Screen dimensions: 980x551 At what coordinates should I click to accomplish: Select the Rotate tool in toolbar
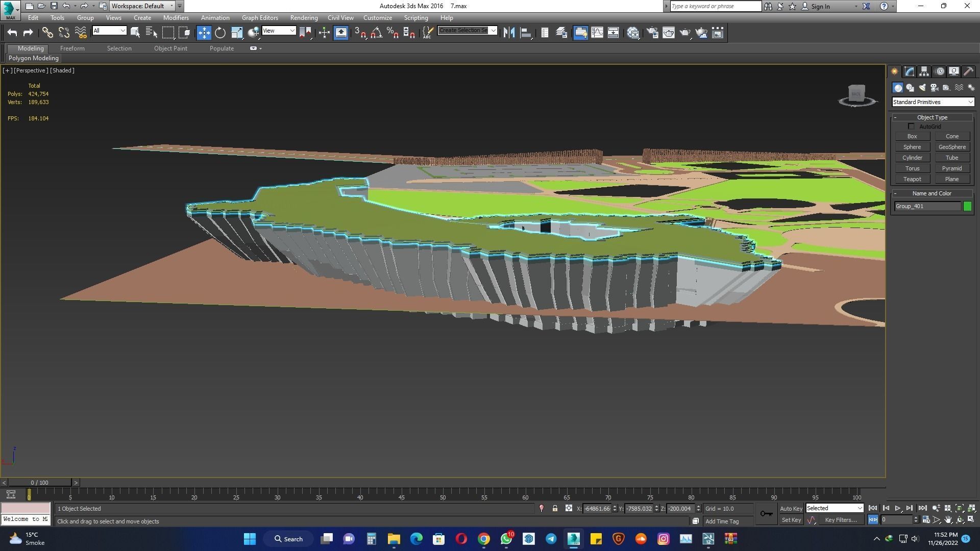(220, 33)
